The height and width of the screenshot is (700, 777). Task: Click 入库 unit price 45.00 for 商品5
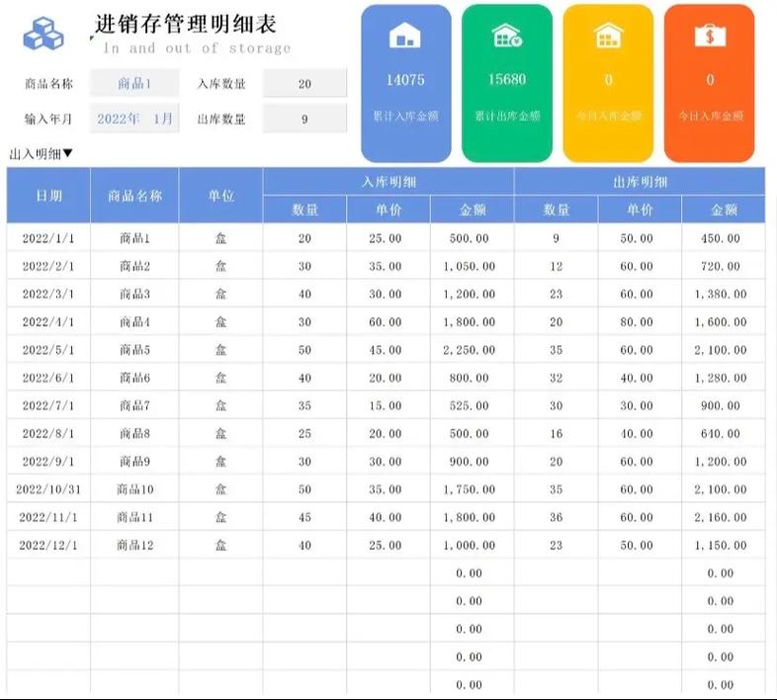pyautogui.click(x=388, y=349)
